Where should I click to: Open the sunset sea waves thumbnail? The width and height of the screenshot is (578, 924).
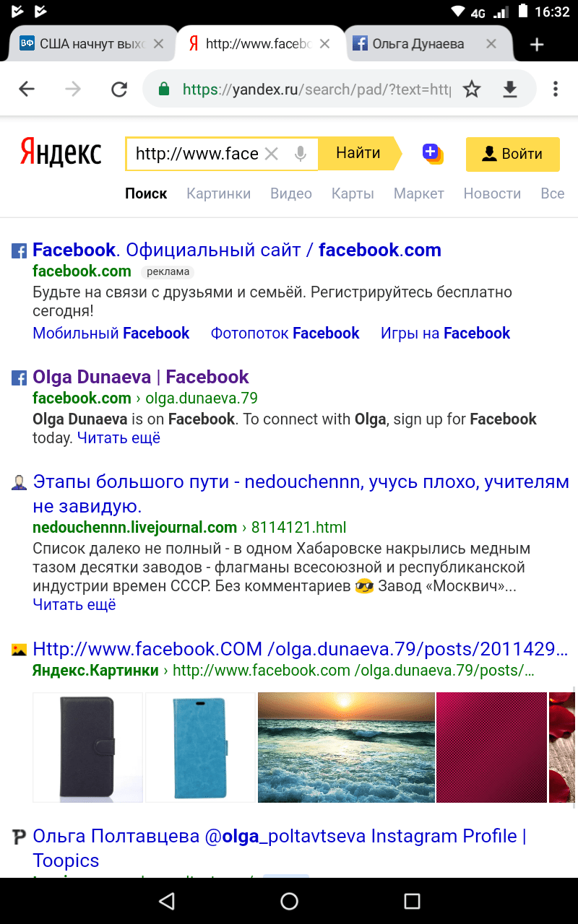click(x=346, y=747)
